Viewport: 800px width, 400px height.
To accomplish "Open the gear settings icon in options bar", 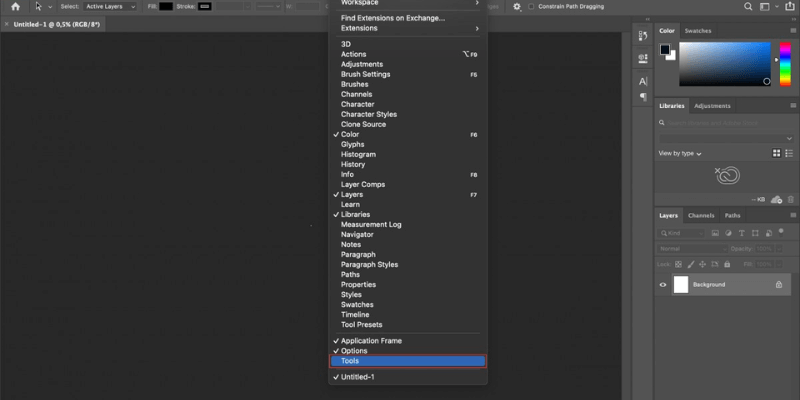I will coord(516,6).
